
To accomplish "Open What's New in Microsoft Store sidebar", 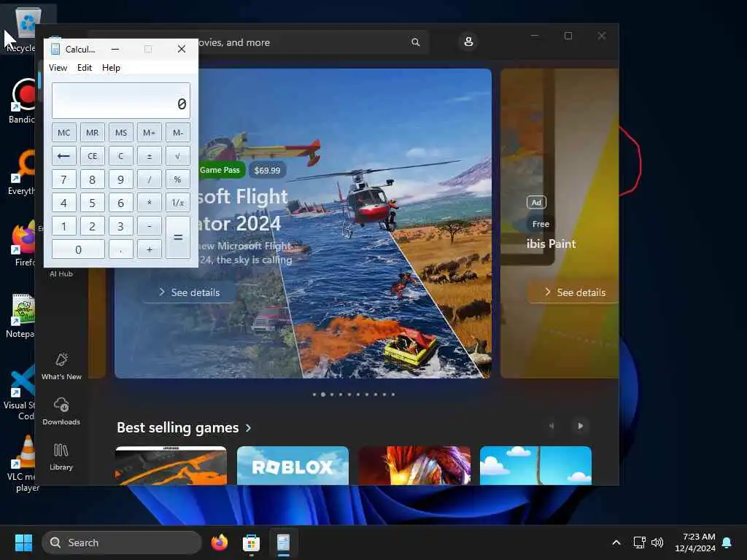I will [61, 366].
